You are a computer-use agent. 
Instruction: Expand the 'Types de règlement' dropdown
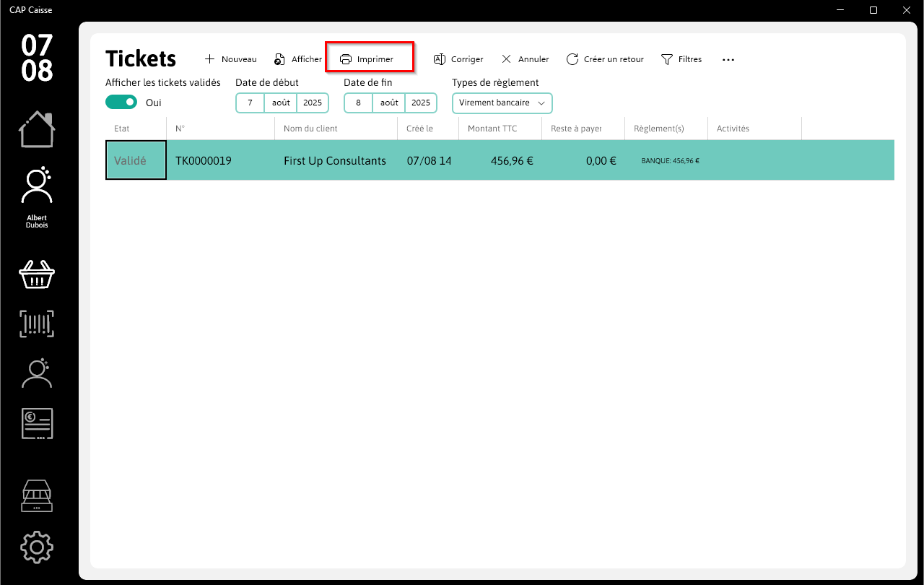(x=502, y=103)
